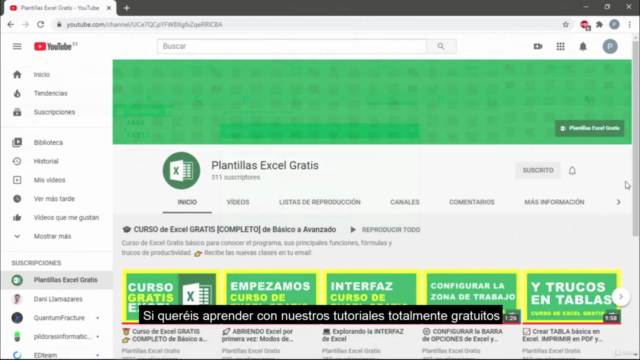Open a new browser tab
Viewport: 640px width, 360px height.
click(127, 8)
